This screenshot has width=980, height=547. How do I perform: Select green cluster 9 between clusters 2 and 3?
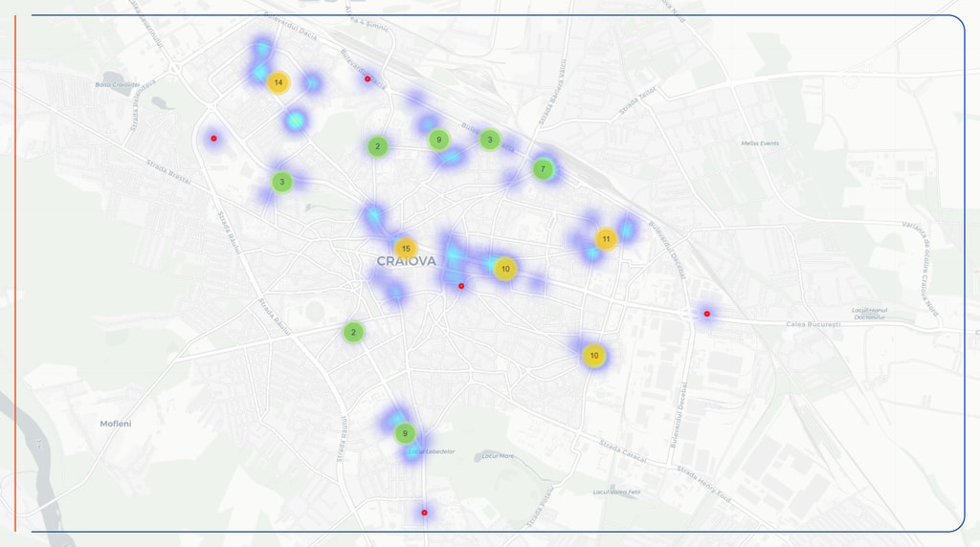click(438, 140)
